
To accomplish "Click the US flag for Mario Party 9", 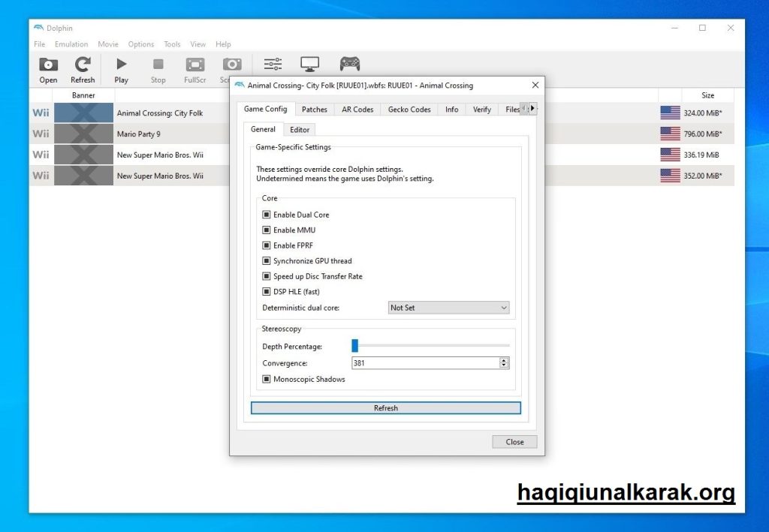I will pyautogui.click(x=670, y=134).
